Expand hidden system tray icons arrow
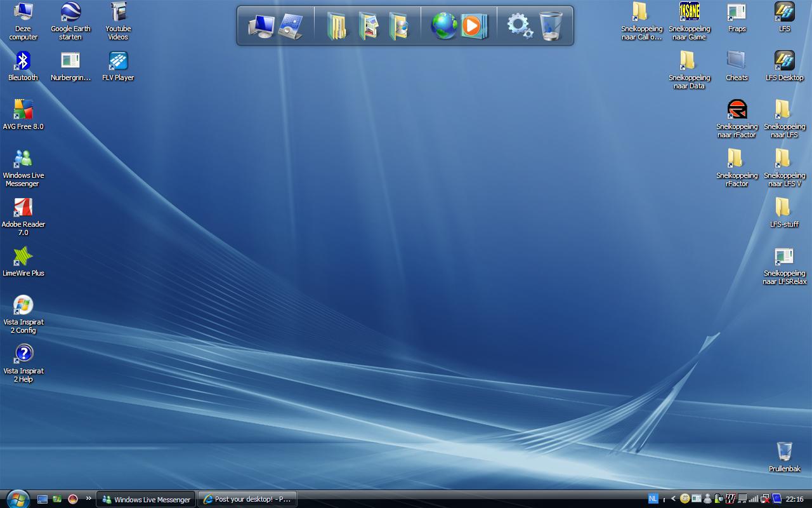 pos(674,499)
